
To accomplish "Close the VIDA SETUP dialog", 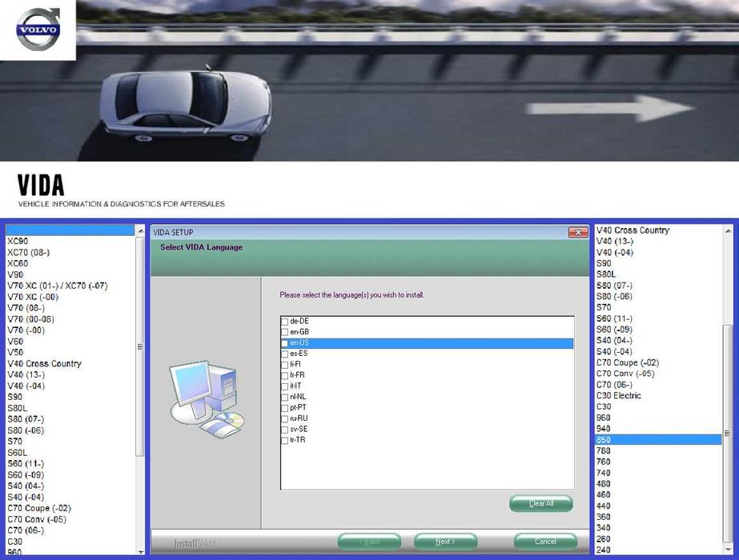I will [x=578, y=232].
